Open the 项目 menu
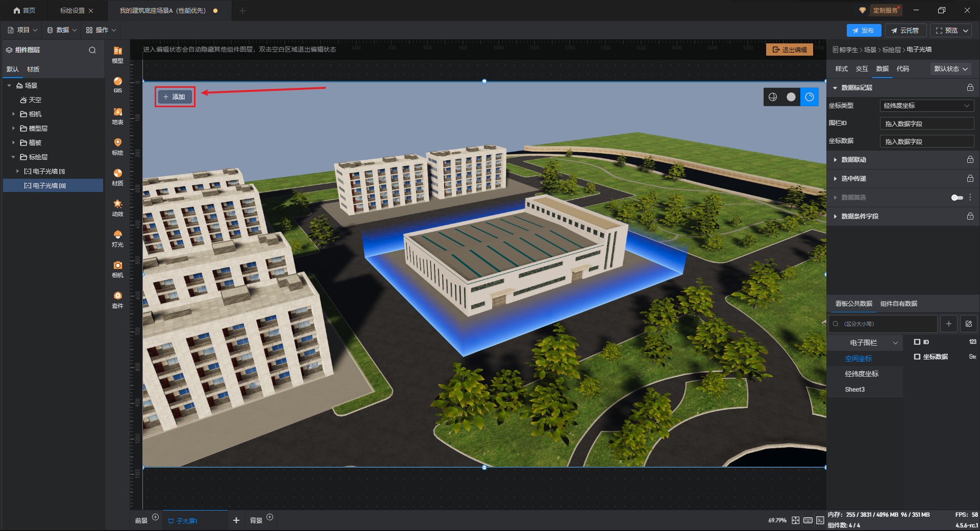The width and height of the screenshot is (980, 531). coord(23,30)
